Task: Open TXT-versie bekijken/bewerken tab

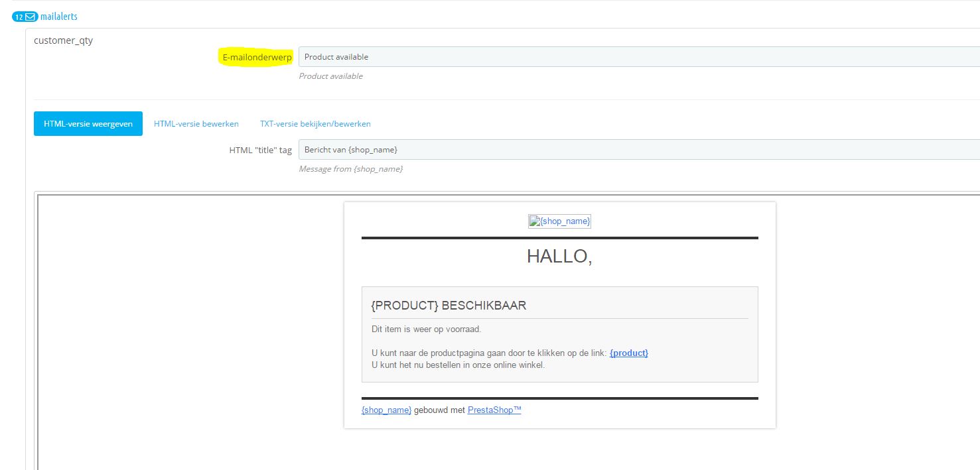Action: point(315,124)
